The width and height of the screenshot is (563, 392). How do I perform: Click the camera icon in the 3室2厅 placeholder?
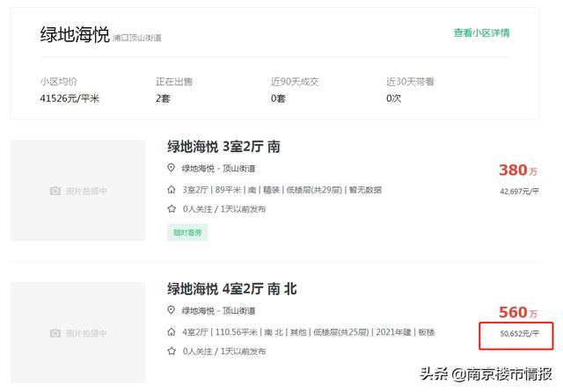pos(55,191)
